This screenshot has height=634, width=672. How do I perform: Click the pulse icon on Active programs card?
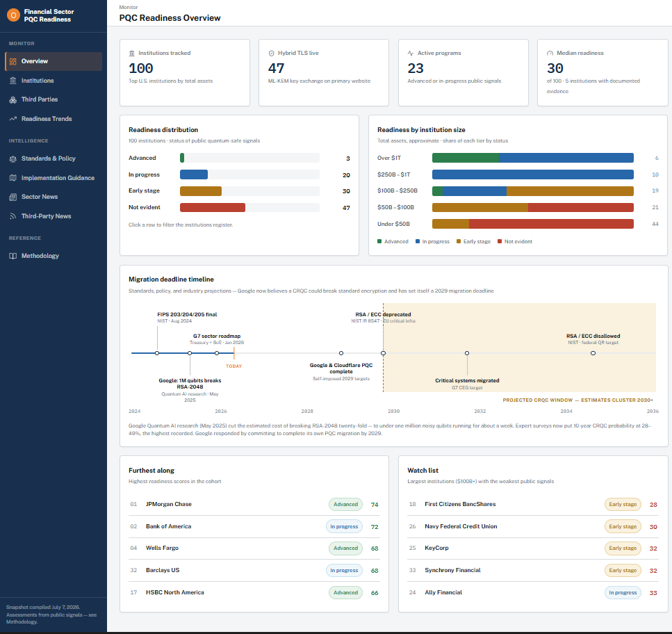[411, 53]
